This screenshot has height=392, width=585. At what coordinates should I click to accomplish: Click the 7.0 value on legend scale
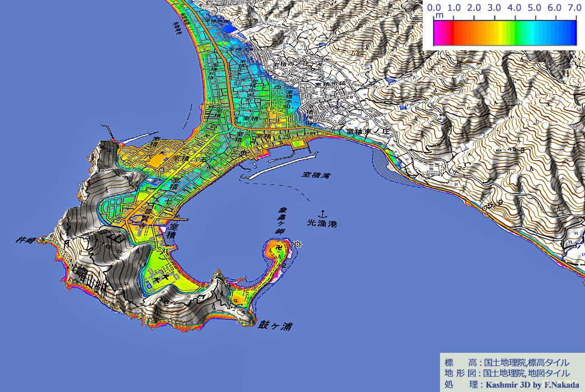click(x=574, y=8)
